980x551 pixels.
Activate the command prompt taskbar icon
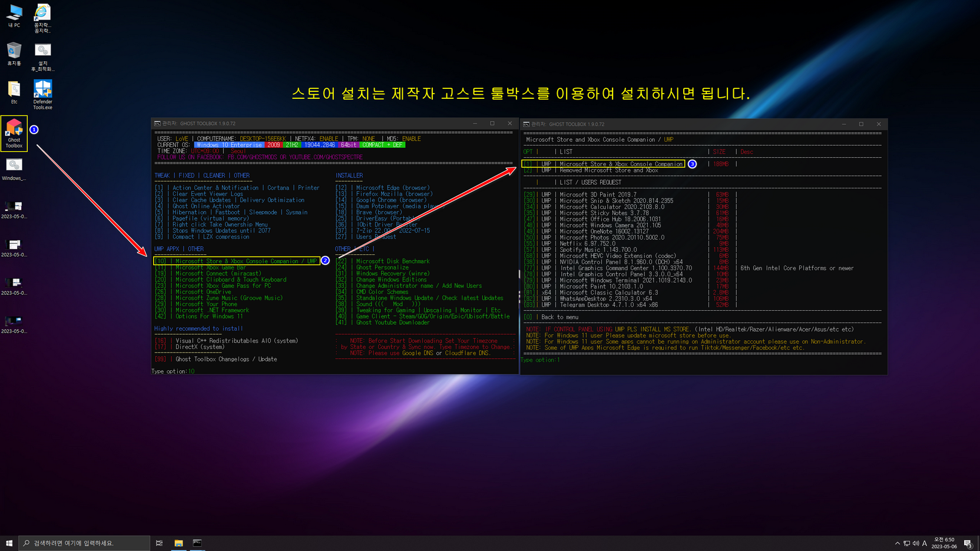point(197,543)
